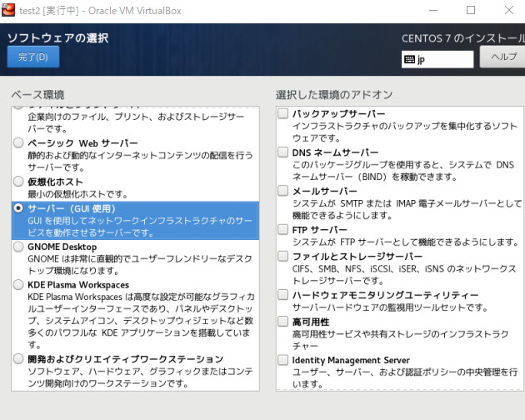Click the 最小の仮想化ホストです description
The width and height of the screenshot is (525, 420).
pyautogui.click(x=77, y=194)
